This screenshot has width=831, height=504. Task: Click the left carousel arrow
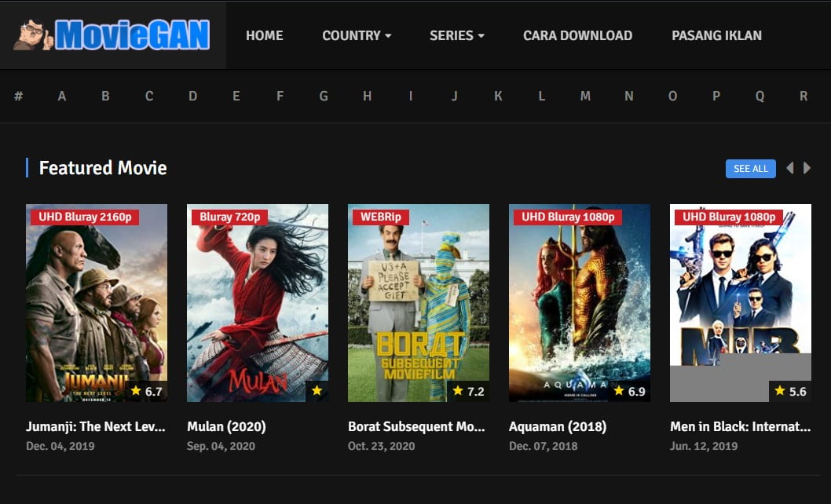tap(790, 168)
